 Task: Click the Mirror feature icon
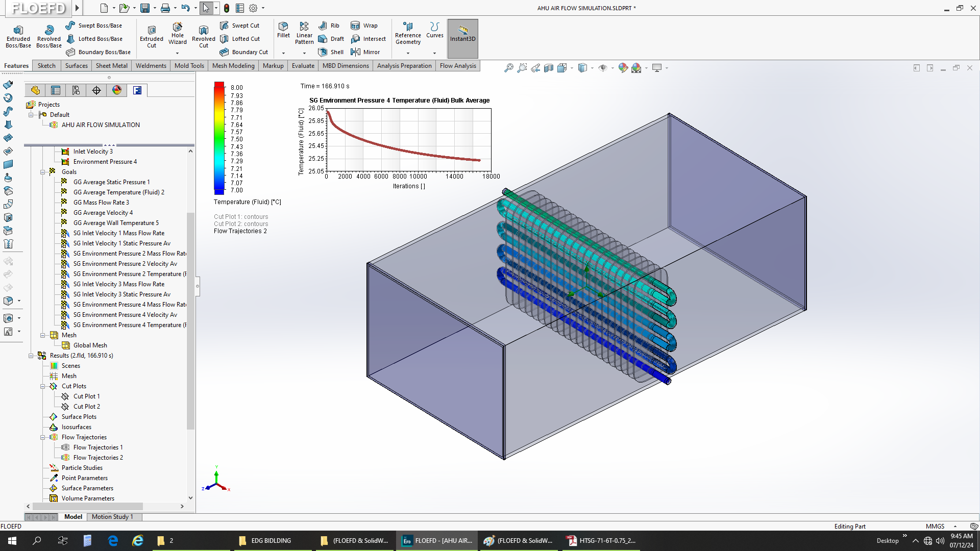point(356,52)
